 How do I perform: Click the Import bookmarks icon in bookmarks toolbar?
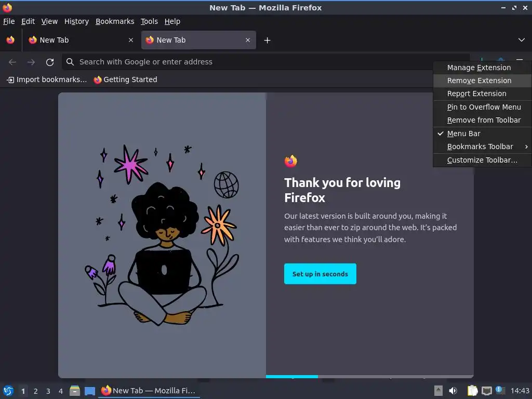tap(10, 79)
